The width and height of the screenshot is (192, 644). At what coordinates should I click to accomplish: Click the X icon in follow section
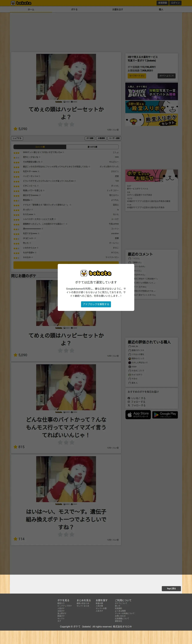click(x=129, y=405)
